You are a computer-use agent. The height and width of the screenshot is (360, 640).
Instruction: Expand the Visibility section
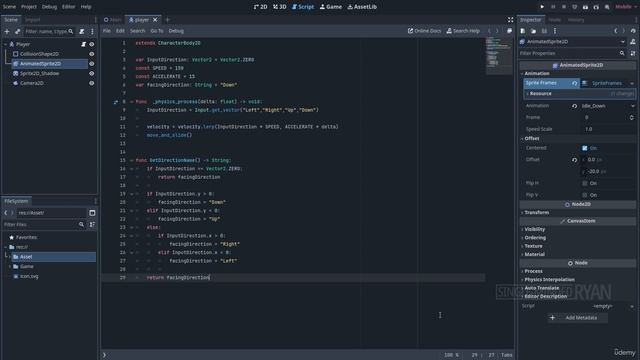pos(535,229)
